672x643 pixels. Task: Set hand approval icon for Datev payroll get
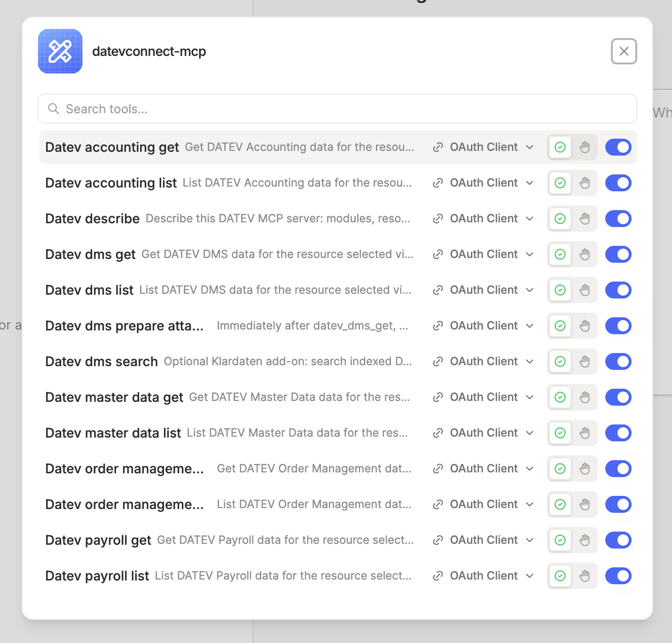(585, 540)
